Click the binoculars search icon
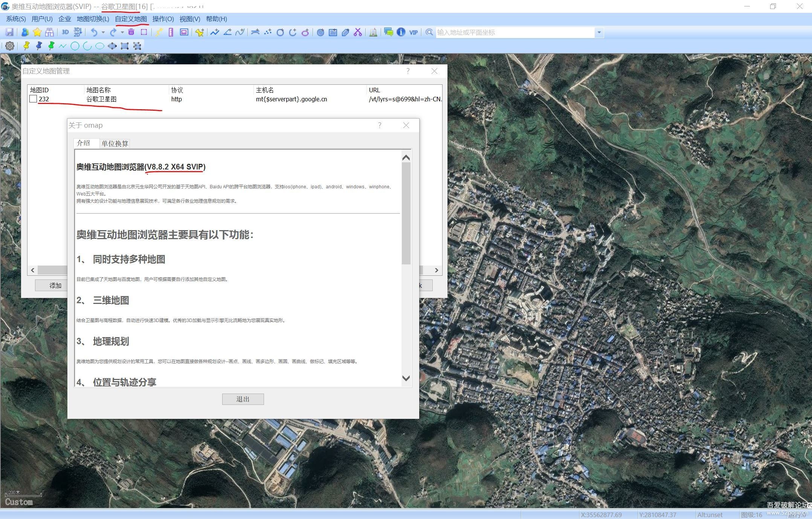Image resolution: width=812 pixels, height=519 pixels. (49, 32)
